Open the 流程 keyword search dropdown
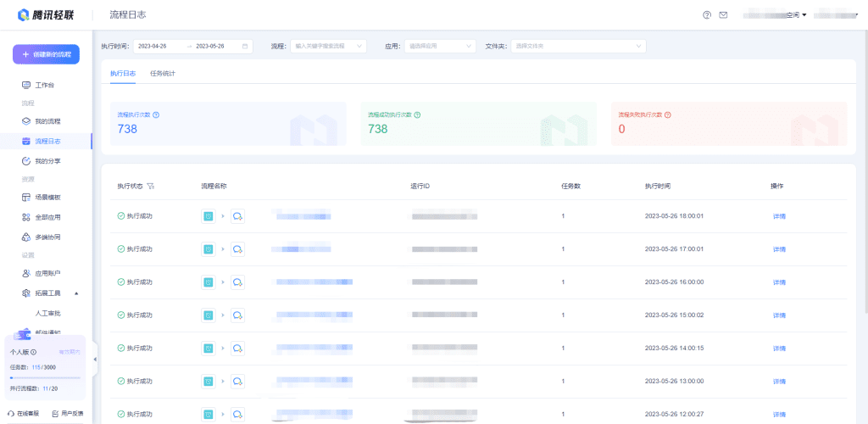 (329, 46)
